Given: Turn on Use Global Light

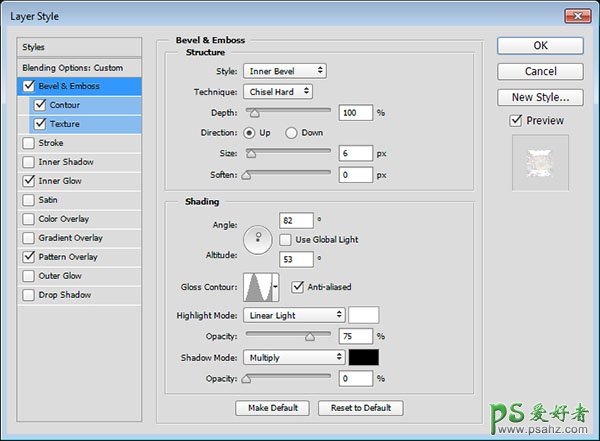Looking at the screenshot, I should click(286, 240).
